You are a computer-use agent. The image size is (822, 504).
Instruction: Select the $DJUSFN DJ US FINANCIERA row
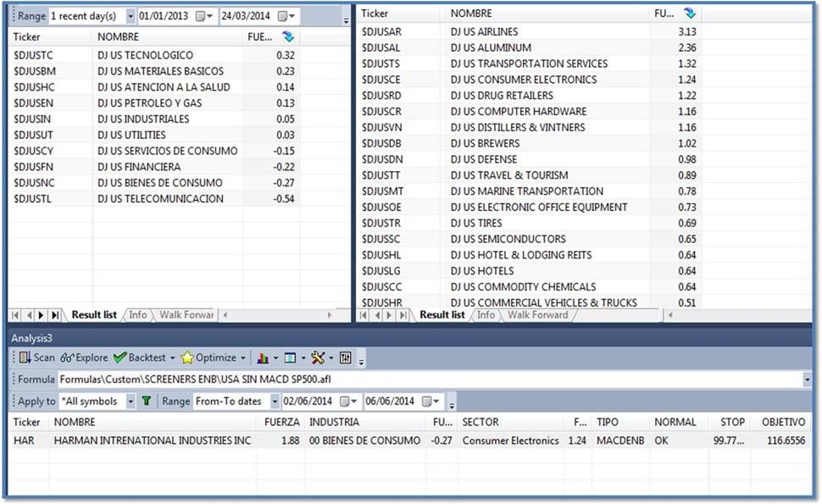(154, 167)
